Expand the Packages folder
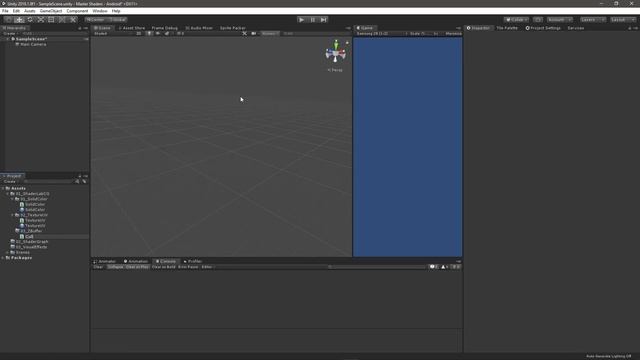 pyautogui.click(x=3, y=258)
